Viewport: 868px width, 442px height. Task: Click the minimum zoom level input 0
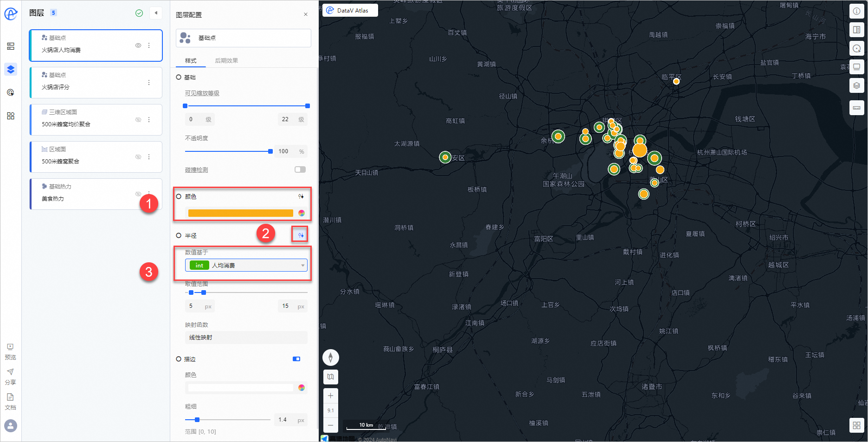click(x=200, y=119)
